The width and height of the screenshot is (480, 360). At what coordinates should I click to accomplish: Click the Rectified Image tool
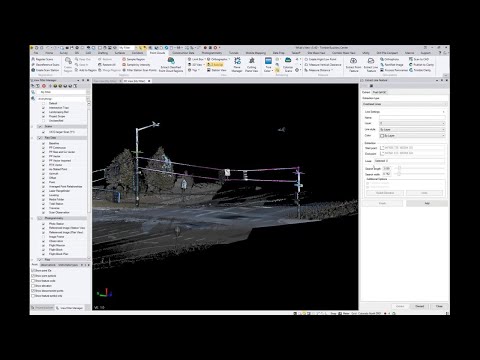click(392, 65)
